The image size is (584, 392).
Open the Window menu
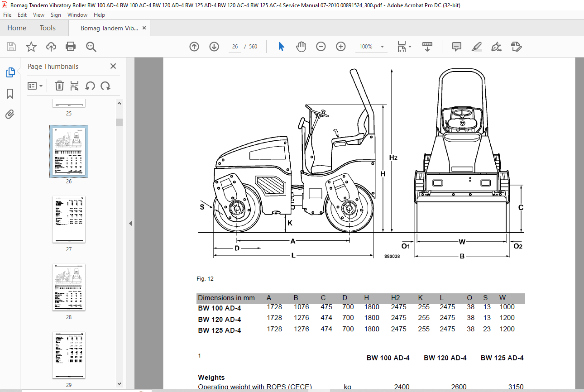pos(77,15)
